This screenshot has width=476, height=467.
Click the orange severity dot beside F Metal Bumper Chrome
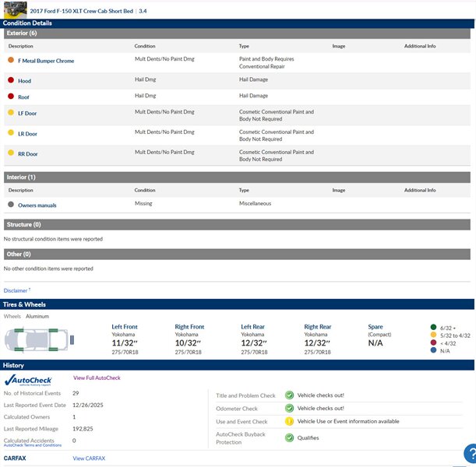click(10, 60)
